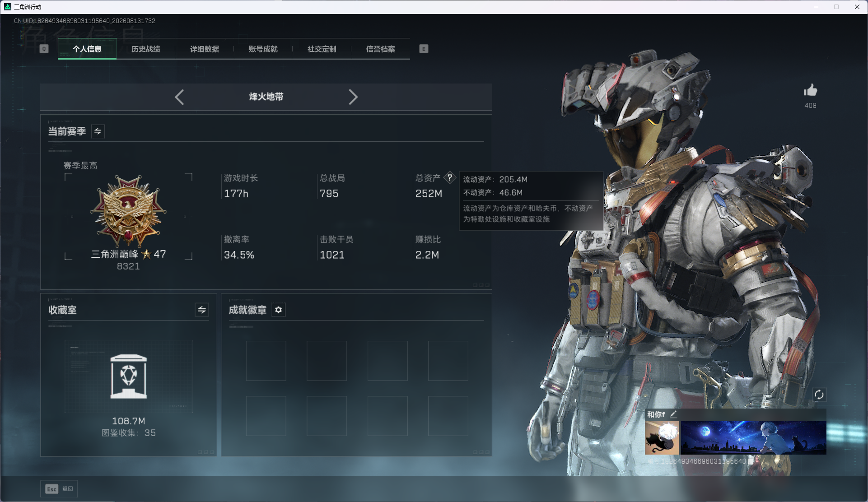Go to previous game mode with left arrow
The width and height of the screenshot is (868, 502).
(x=179, y=97)
